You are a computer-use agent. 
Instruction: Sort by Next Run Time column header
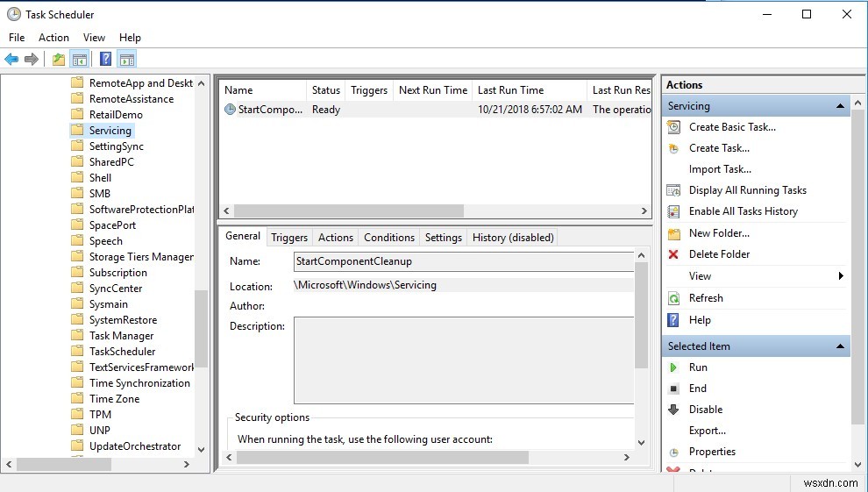pyautogui.click(x=433, y=90)
